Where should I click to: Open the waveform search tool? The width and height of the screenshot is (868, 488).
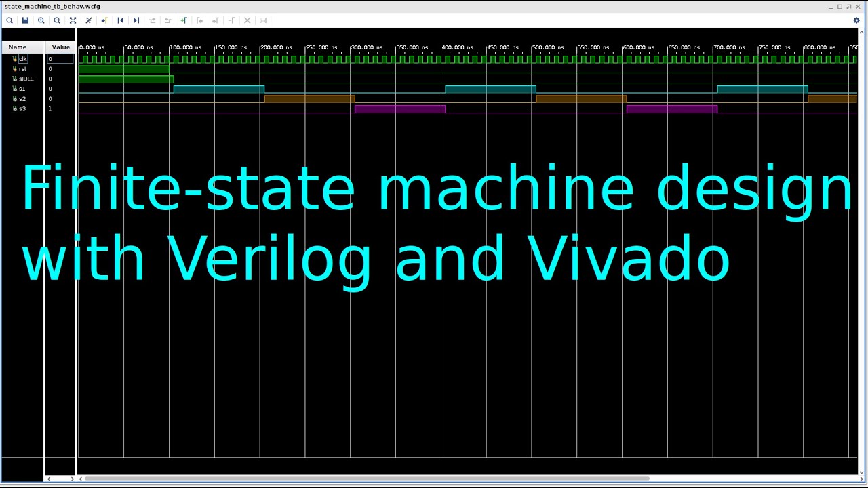[9, 20]
